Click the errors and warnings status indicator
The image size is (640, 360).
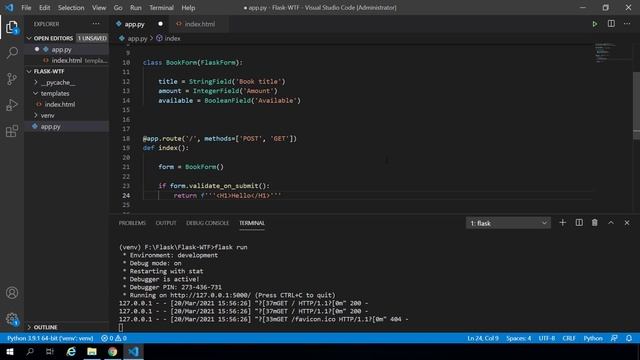click(x=114, y=338)
